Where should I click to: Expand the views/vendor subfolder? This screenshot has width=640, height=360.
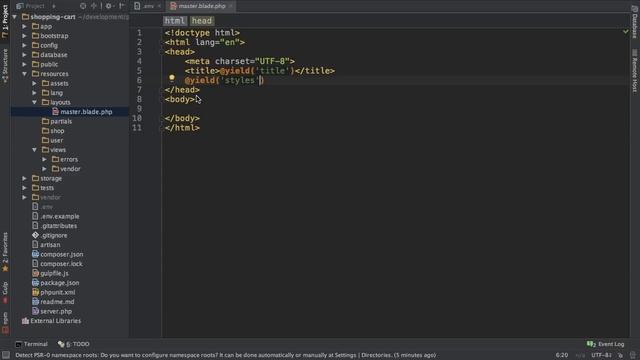44,169
